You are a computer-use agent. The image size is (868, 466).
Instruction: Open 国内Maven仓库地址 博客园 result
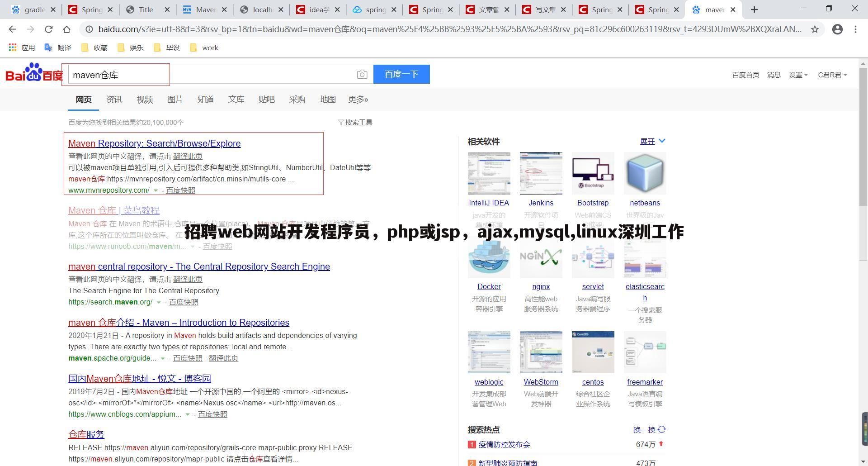pos(140,379)
